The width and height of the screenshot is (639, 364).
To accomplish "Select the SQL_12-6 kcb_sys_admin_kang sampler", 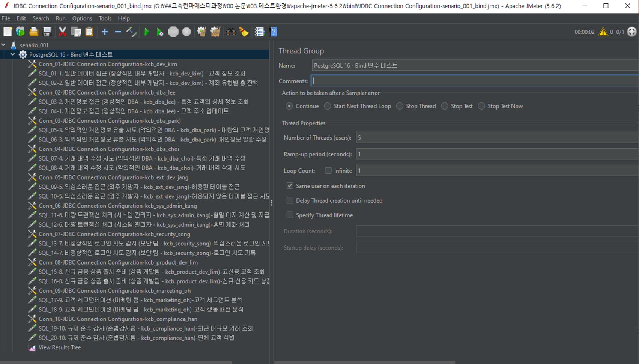I will (x=144, y=224).
